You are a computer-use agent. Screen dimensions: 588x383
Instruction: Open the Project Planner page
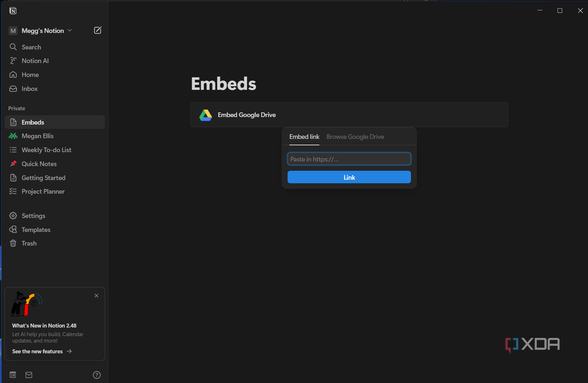pyautogui.click(x=55, y=191)
